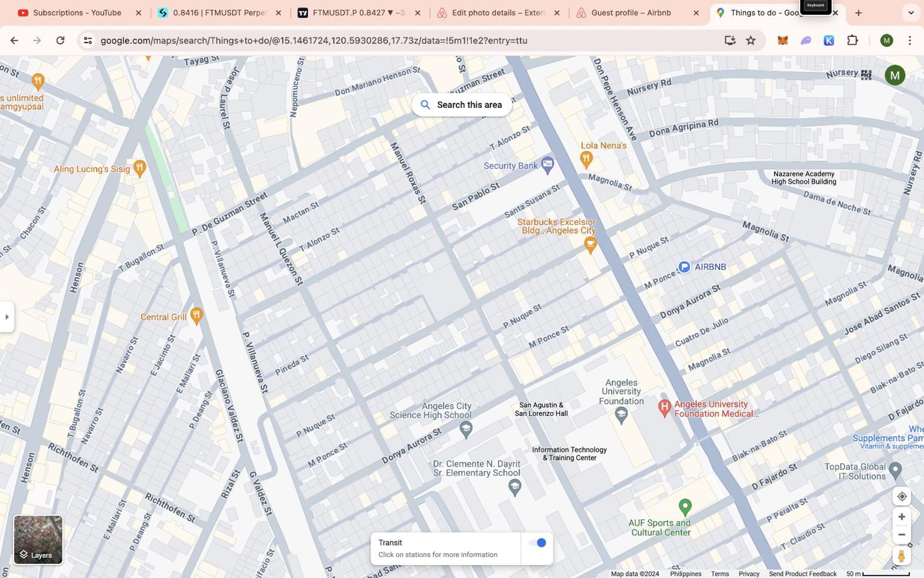The width and height of the screenshot is (924, 578).
Task: Close the Subscriptions - YouTube tab
Action: (138, 13)
